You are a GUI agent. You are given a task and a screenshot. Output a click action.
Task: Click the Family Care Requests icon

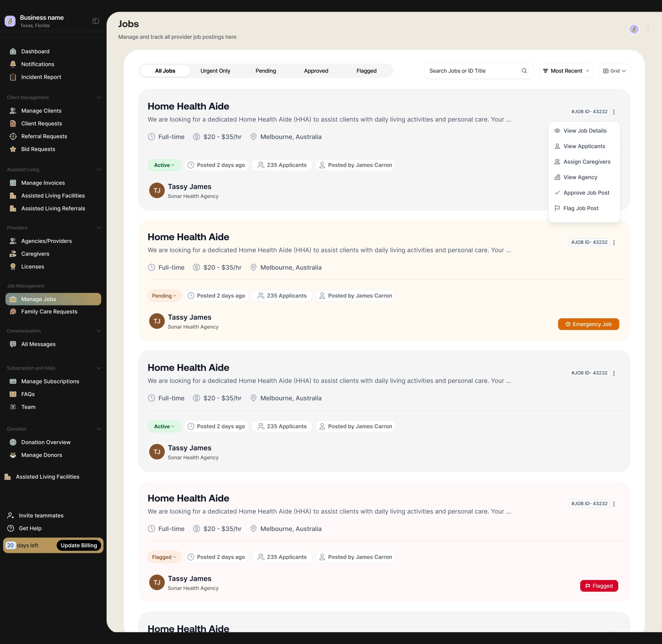pos(13,312)
